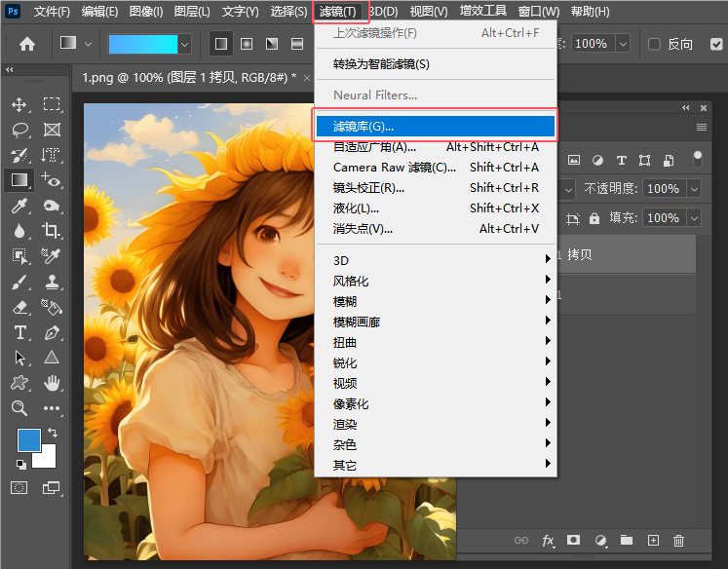Open layers panel hamburger menu

click(702, 128)
